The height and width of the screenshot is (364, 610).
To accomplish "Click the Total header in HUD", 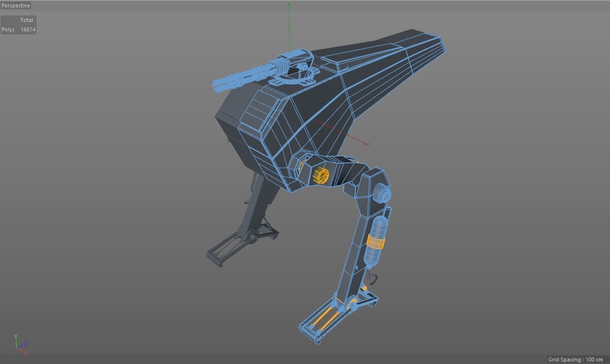I will point(26,20).
